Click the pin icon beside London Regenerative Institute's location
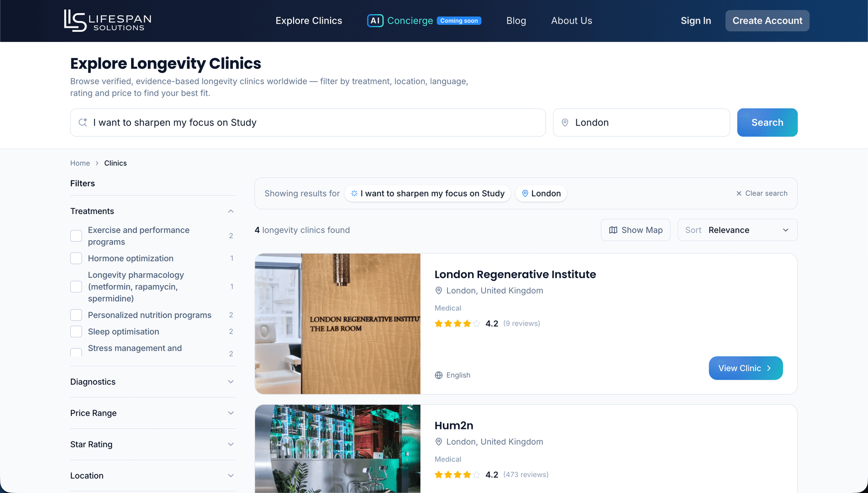The height and width of the screenshot is (493, 868). point(438,291)
